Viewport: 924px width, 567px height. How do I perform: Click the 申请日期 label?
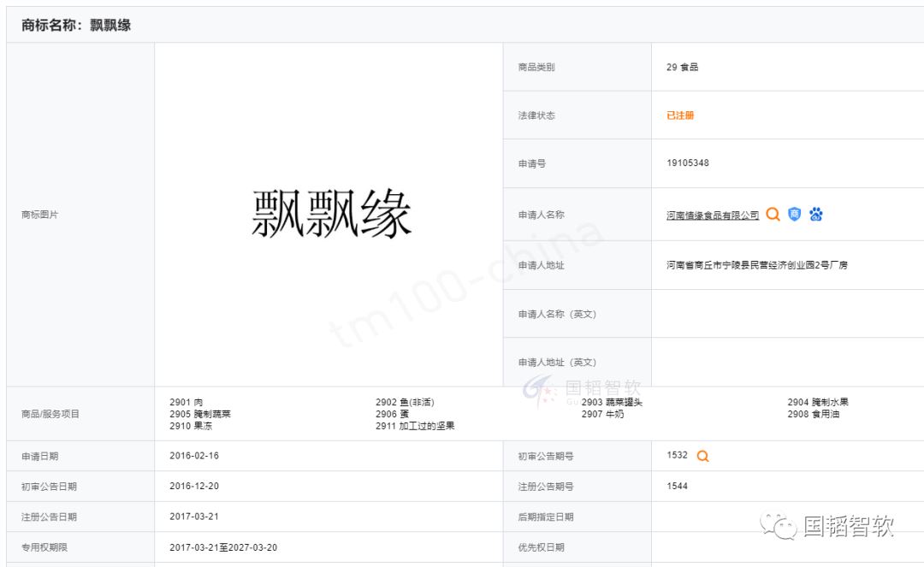39,457
